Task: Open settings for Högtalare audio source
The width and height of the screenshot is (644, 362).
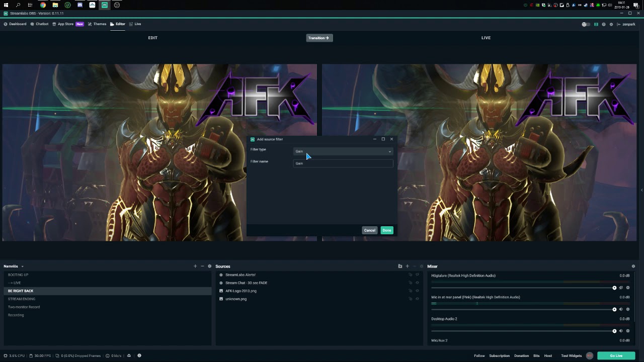Action: [x=628, y=288]
